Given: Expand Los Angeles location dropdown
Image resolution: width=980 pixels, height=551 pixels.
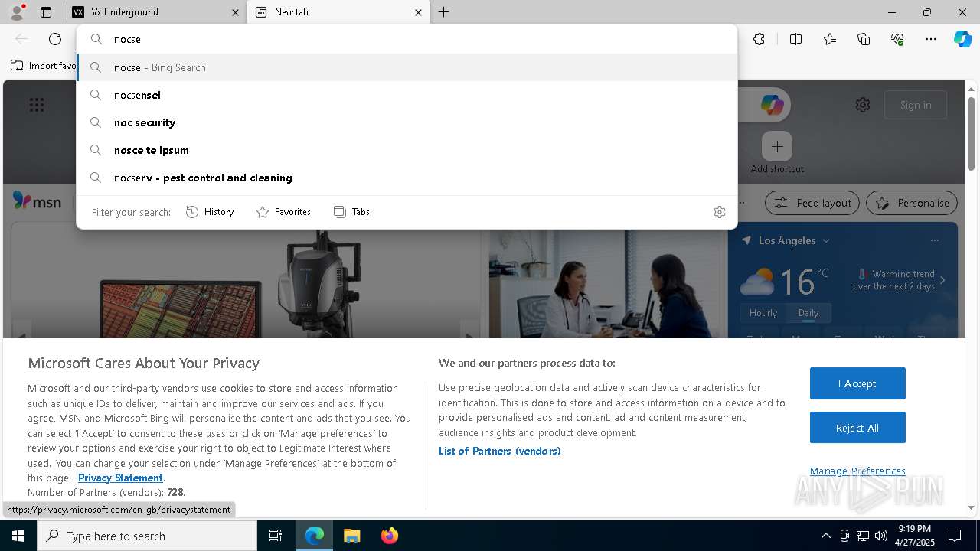Looking at the screenshot, I should (x=826, y=240).
